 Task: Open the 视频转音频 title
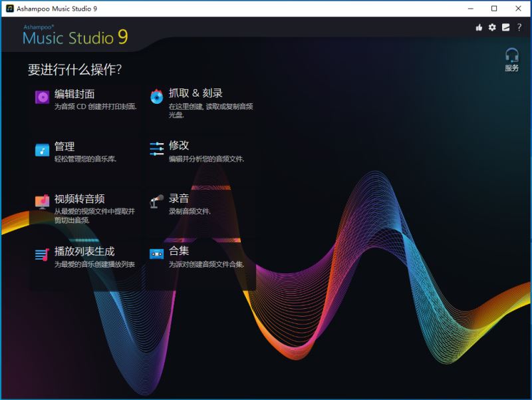tap(79, 198)
